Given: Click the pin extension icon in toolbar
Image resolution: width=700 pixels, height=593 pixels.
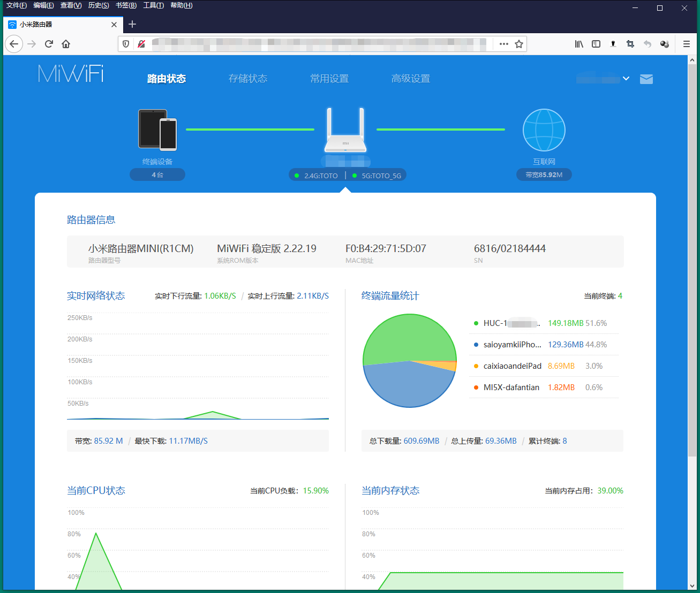Looking at the screenshot, I should coord(613,44).
